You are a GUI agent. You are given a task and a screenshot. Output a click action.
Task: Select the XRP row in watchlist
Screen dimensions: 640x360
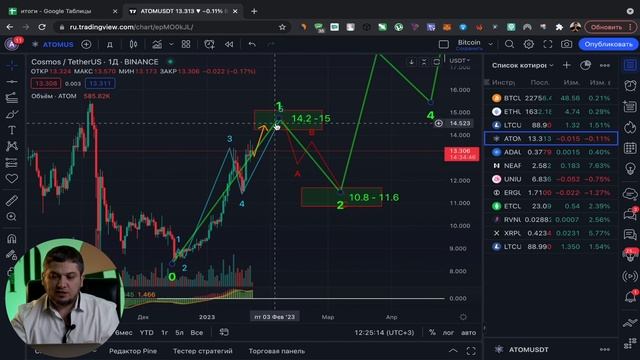coord(551,233)
